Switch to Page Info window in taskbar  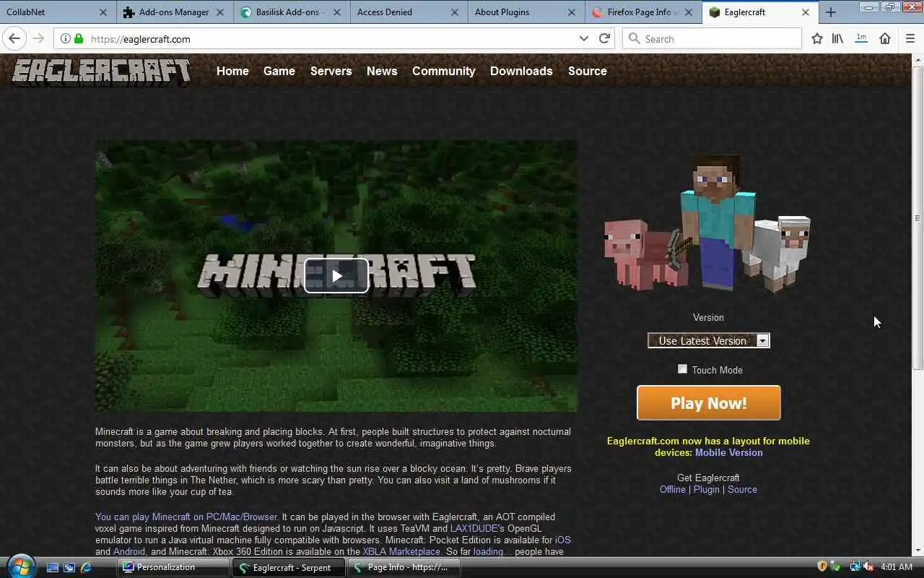pos(404,567)
